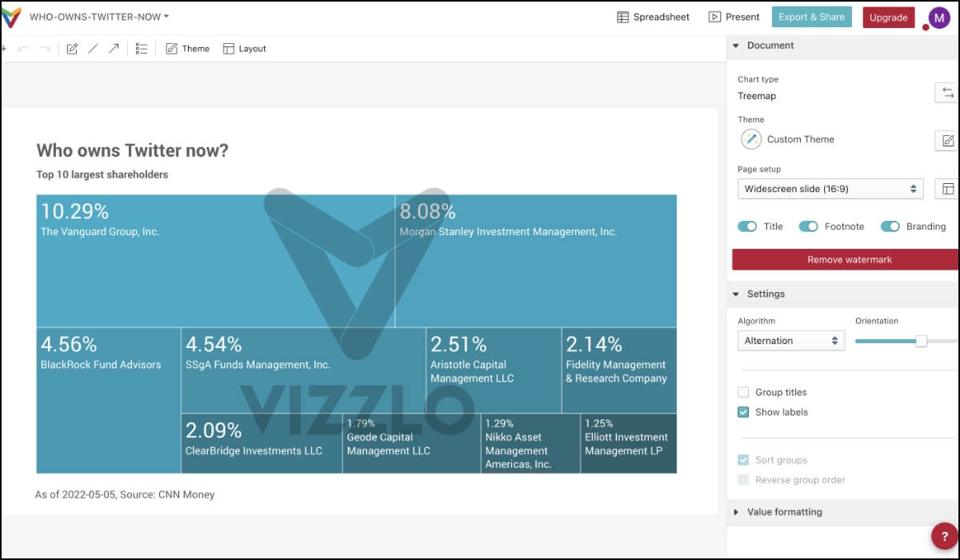Select the Morgan Stanley 8.08% tile
This screenshot has height=560, width=960.
pos(536,261)
